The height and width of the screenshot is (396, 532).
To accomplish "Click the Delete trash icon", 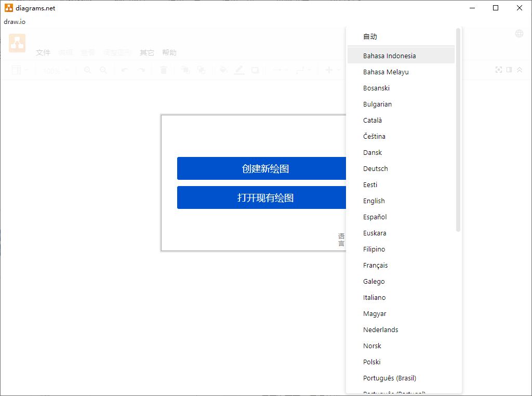I will coord(163,70).
